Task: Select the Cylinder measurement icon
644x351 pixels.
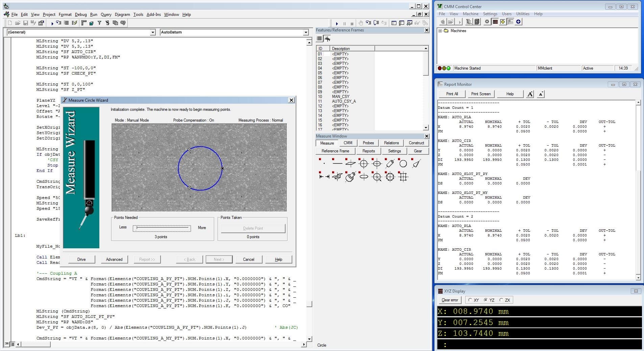Action: 390,163
